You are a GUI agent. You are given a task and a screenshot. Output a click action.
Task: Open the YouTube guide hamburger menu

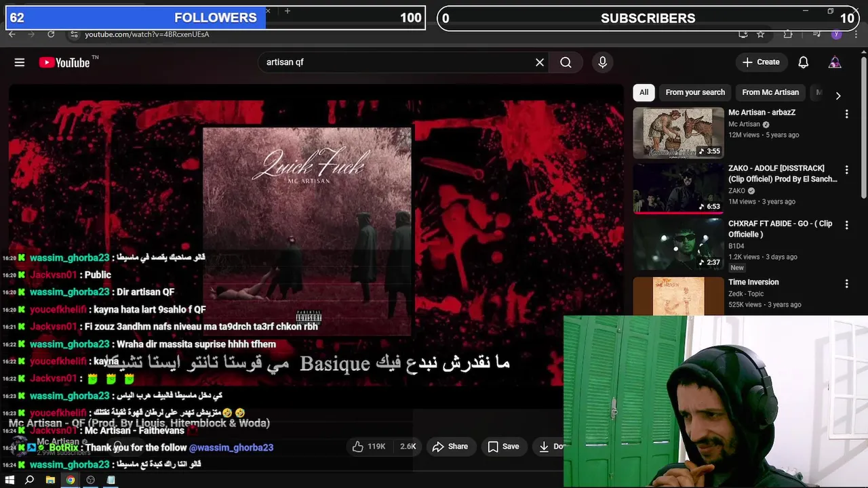pos(20,62)
